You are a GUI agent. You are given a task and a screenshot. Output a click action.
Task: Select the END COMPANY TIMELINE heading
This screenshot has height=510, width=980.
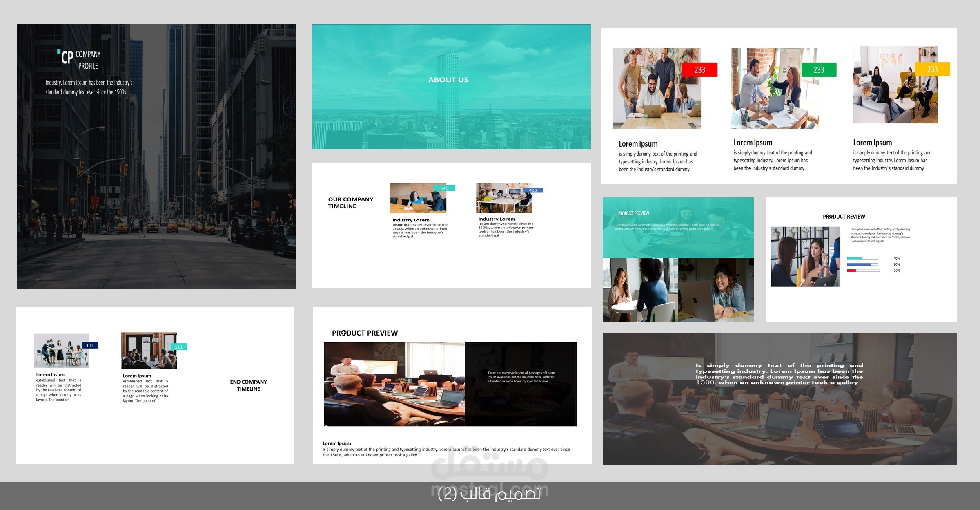(x=248, y=385)
